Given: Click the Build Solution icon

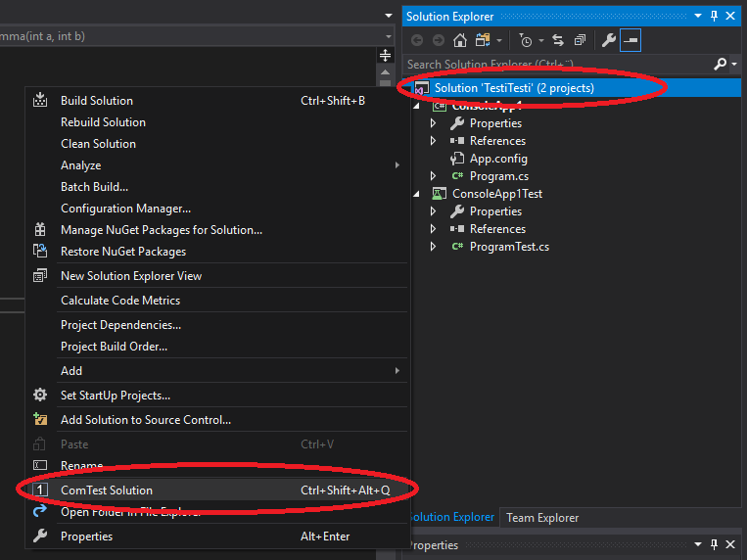Looking at the screenshot, I should [x=40, y=100].
